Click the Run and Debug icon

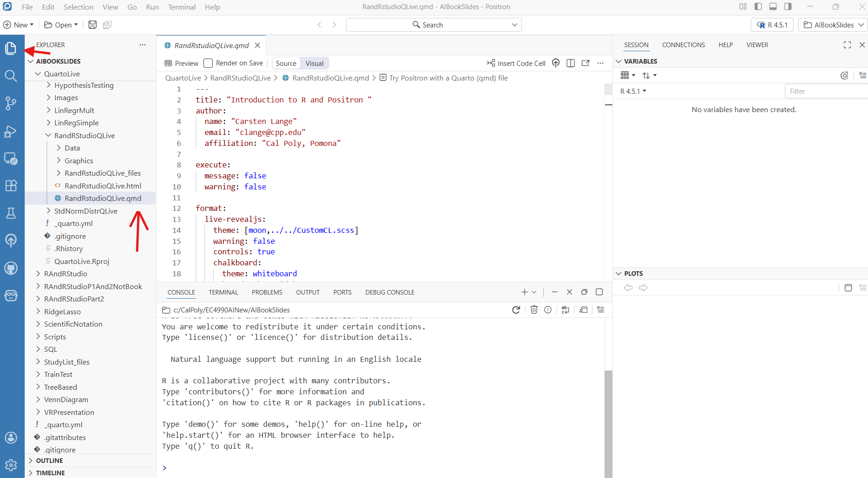(x=11, y=132)
